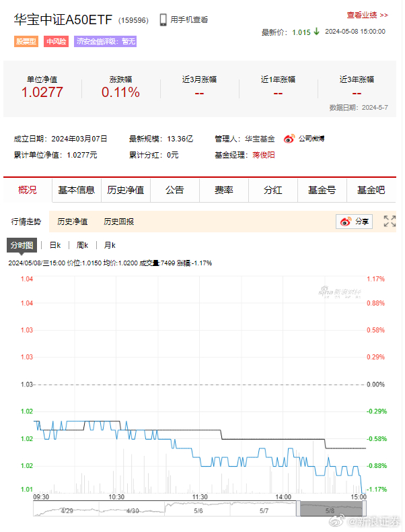Click the 中风险 red tag
405x532 pixels.
point(57,41)
